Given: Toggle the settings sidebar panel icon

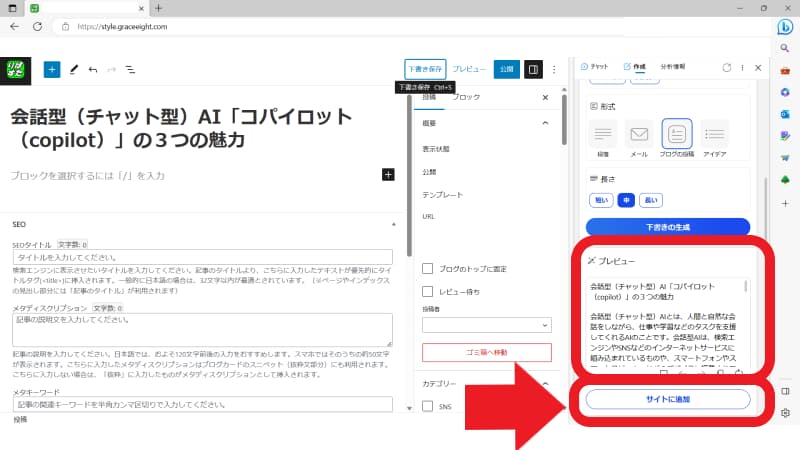Looking at the screenshot, I should (533, 69).
